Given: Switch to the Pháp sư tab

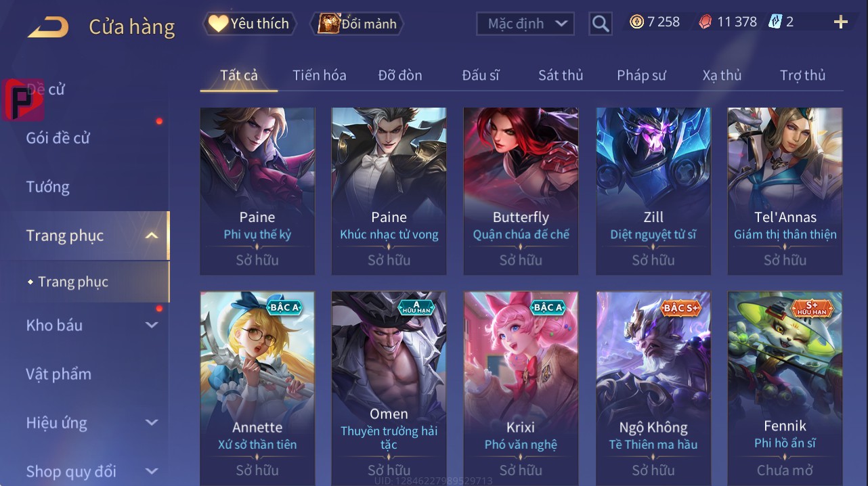Looking at the screenshot, I should pyautogui.click(x=641, y=75).
